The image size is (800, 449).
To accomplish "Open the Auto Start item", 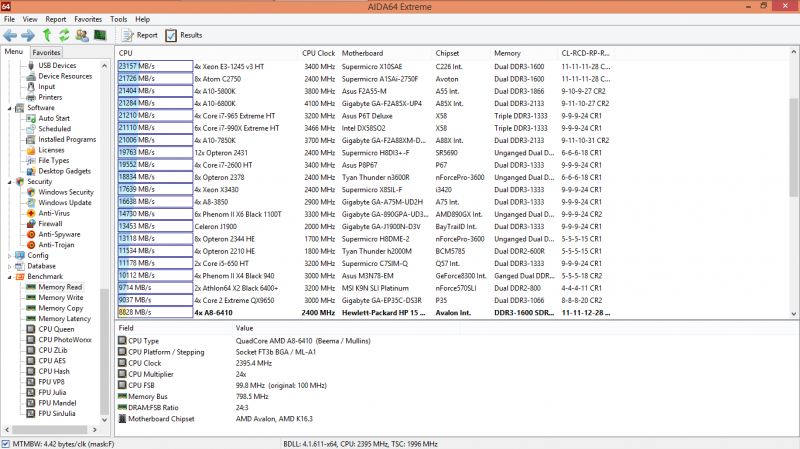I will (54, 118).
